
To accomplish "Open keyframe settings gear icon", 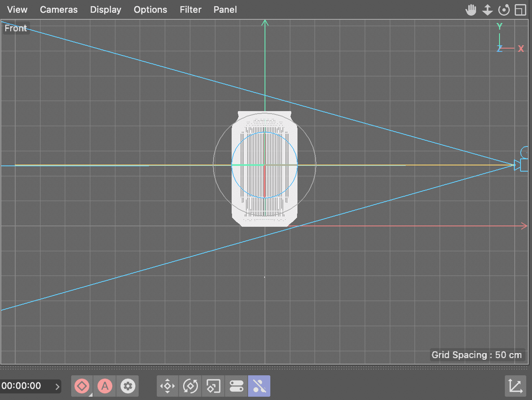I will [x=128, y=386].
